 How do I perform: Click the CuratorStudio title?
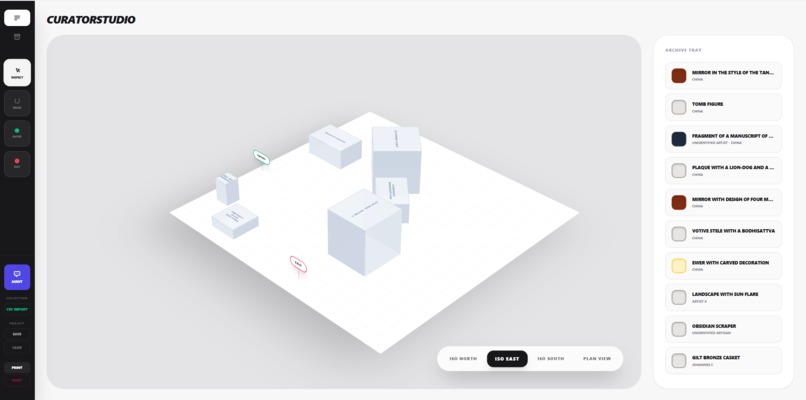point(91,20)
